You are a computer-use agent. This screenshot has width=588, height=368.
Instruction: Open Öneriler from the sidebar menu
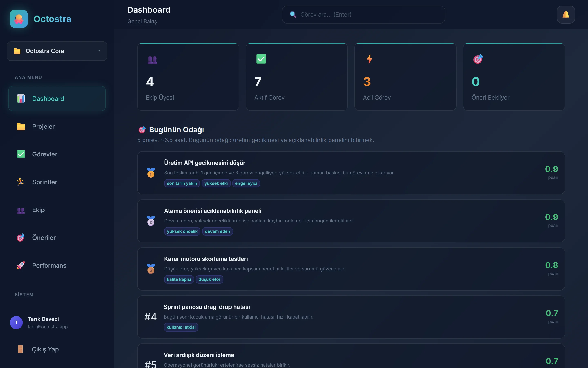pos(57,238)
